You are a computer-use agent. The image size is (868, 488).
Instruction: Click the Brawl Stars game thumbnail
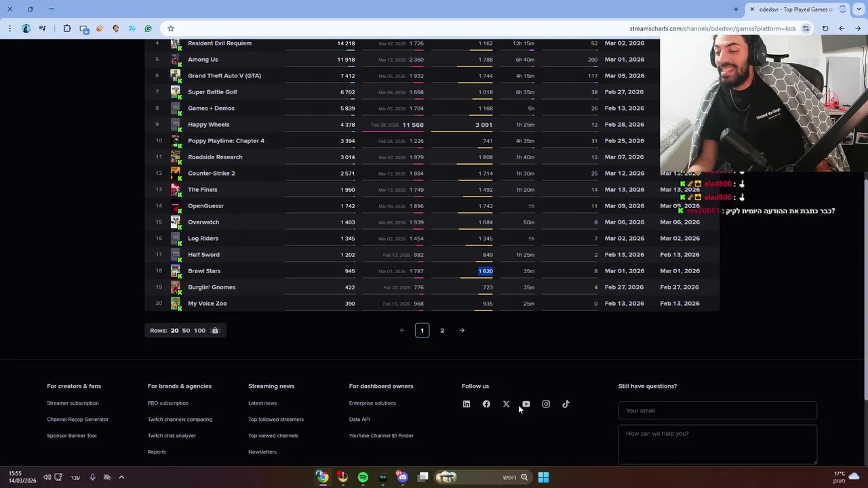[176, 271]
